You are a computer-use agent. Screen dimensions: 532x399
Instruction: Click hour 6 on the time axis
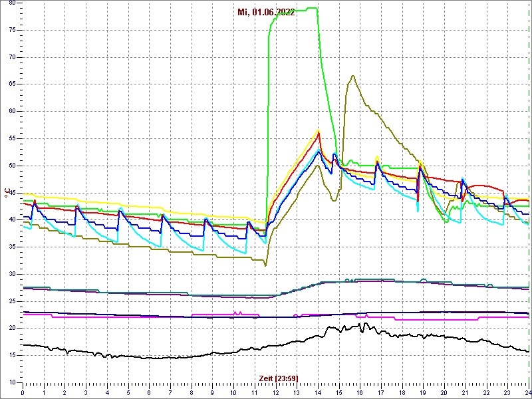point(149,393)
